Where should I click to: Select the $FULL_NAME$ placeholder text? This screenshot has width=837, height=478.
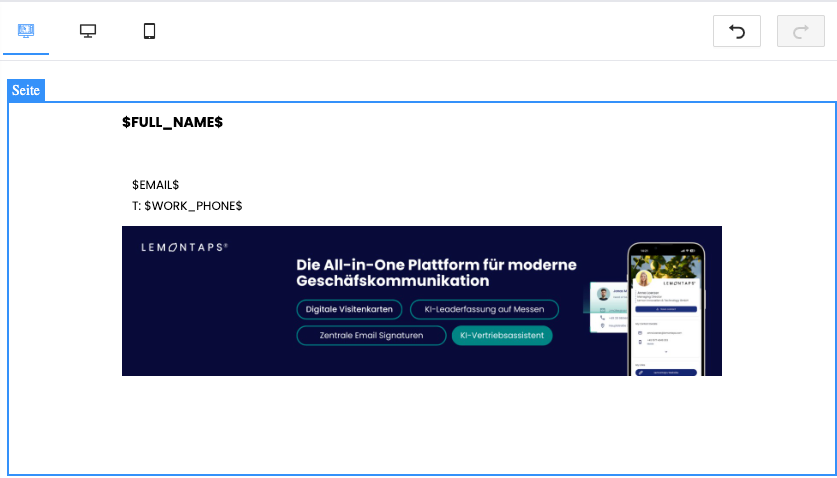coord(172,122)
